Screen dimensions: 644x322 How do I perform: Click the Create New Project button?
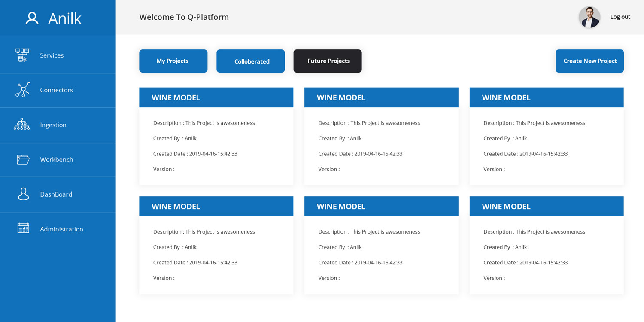(x=589, y=61)
